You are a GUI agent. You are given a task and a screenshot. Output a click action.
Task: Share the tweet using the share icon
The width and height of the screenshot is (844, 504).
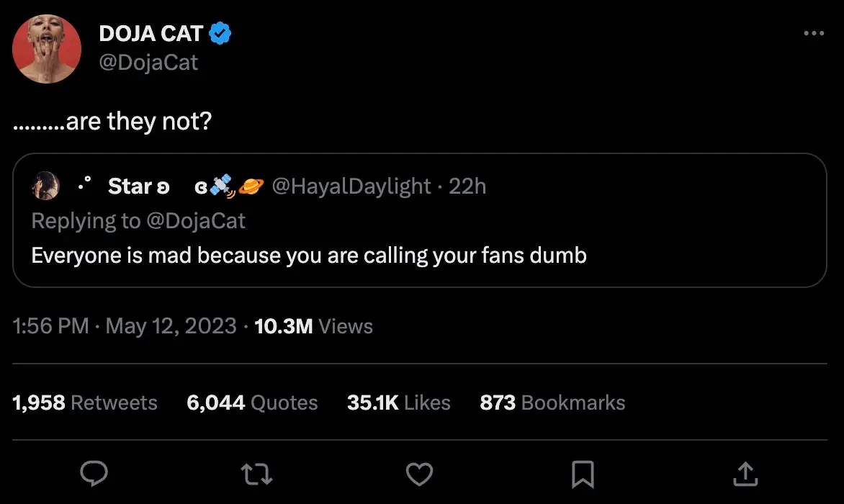(x=745, y=474)
